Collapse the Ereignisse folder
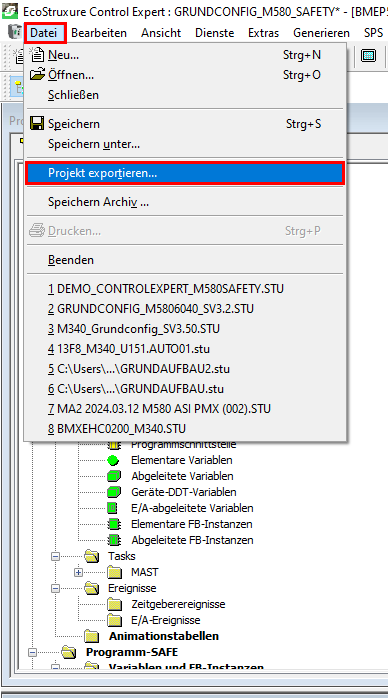388x698 pixels. click(55, 588)
